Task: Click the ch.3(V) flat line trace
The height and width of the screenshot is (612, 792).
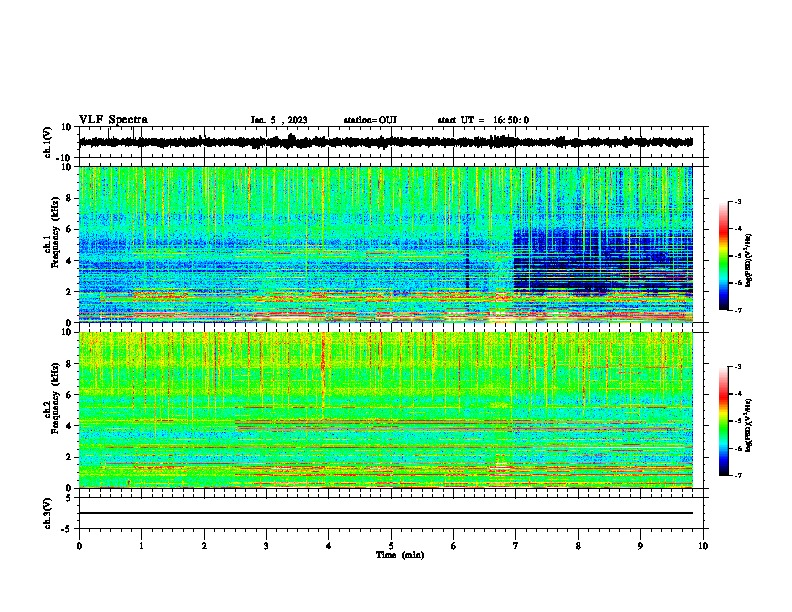Action: [386, 513]
